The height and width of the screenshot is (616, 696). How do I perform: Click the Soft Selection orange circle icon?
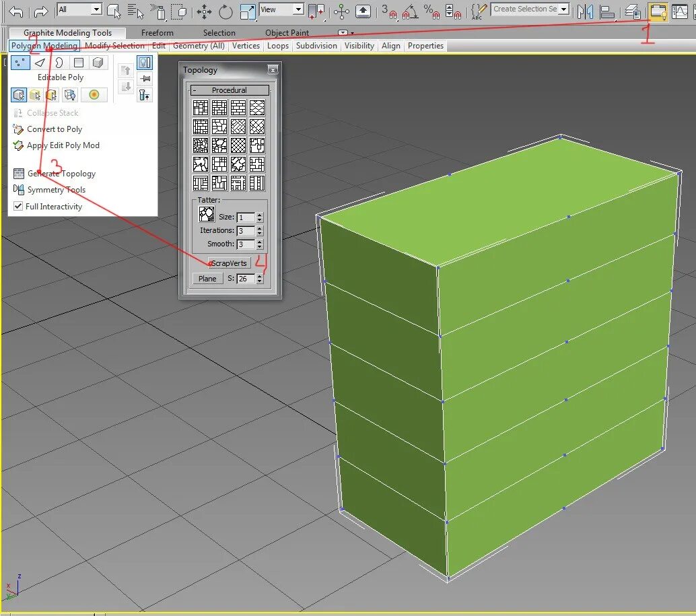pyautogui.click(x=94, y=94)
